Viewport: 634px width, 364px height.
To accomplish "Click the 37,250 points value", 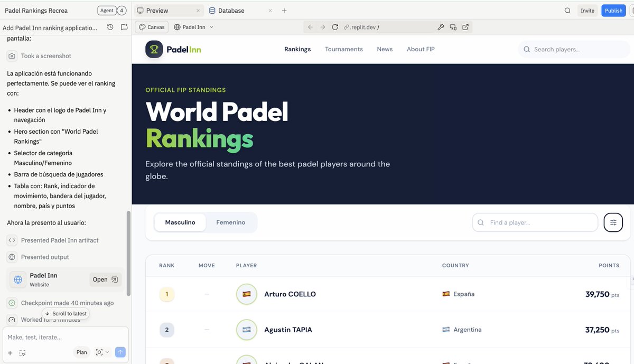I will pyautogui.click(x=598, y=330).
